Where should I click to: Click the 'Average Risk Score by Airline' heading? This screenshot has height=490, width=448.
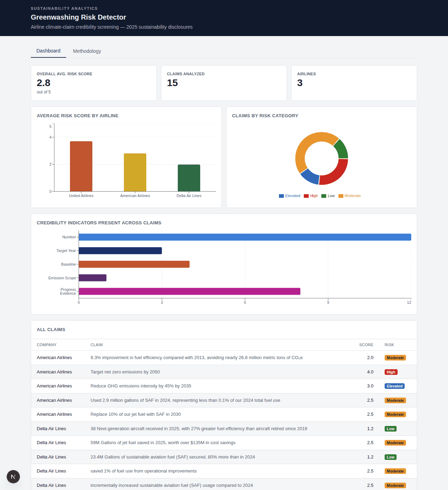point(78,116)
